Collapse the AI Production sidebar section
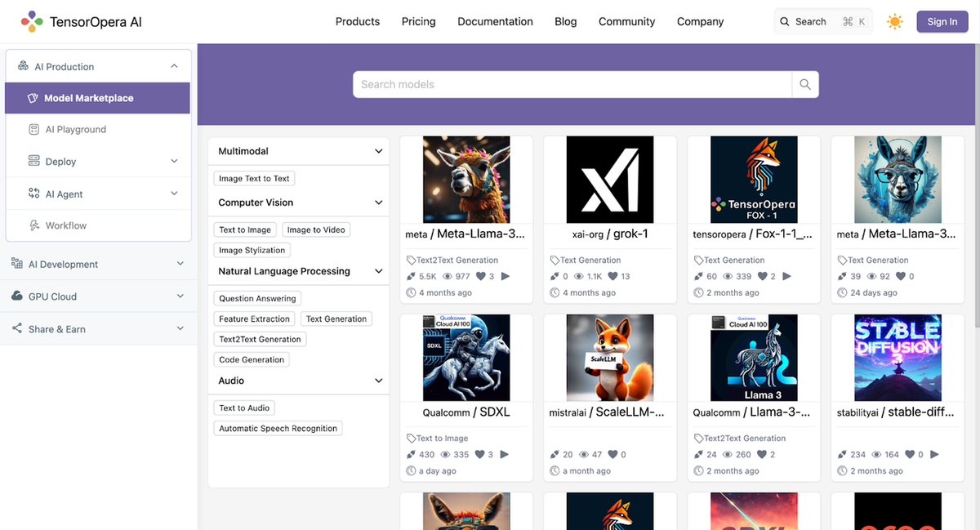Screen dimensions: 980x530 click(x=173, y=65)
